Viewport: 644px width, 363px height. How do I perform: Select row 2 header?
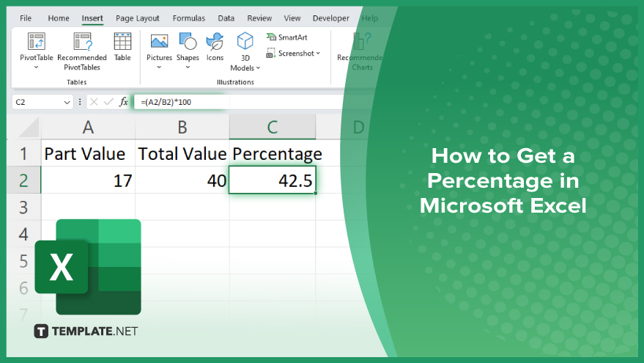pyautogui.click(x=23, y=180)
